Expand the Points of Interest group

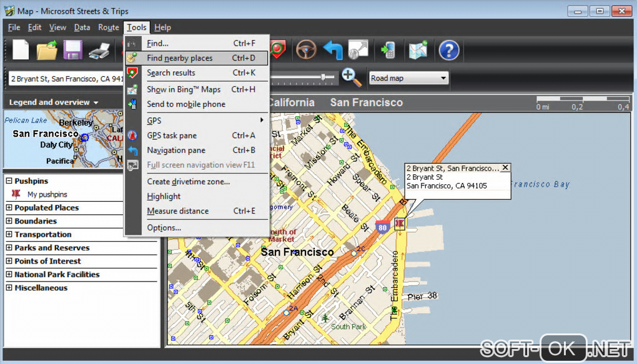pyautogui.click(x=9, y=261)
